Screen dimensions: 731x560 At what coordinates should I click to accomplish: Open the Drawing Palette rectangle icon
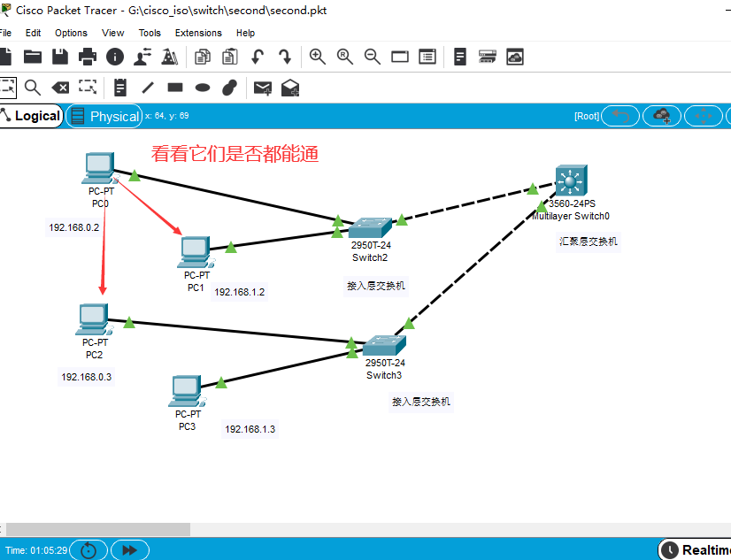click(400, 57)
